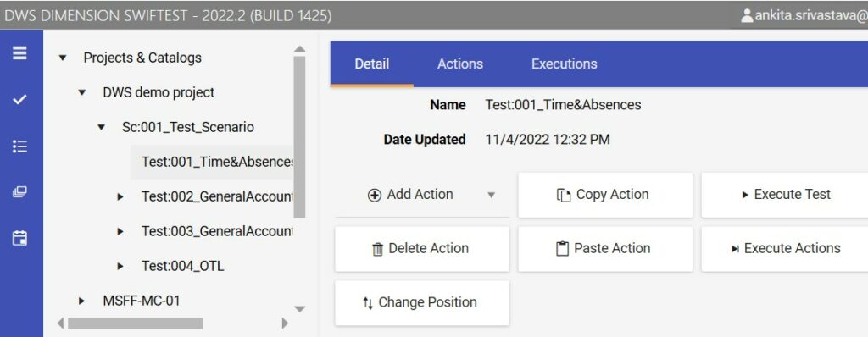Click Change Position button
The image size is (868, 337).
422,302
